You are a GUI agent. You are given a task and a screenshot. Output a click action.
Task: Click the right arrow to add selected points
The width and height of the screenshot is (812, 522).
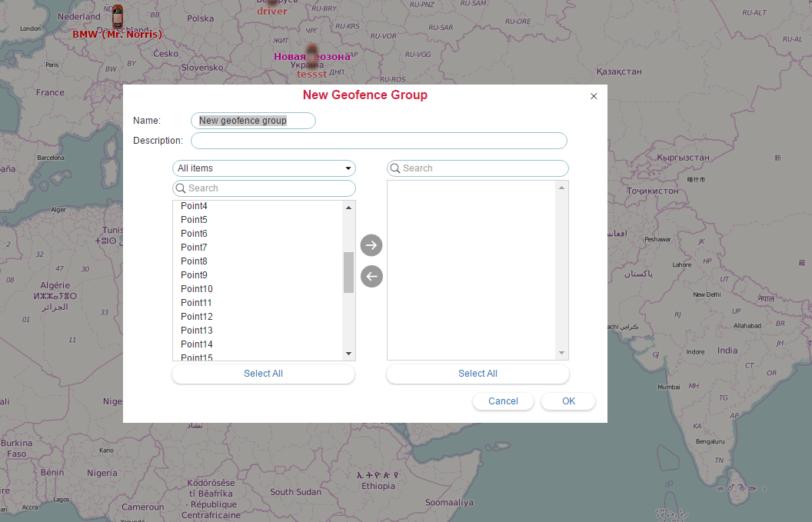click(x=371, y=245)
